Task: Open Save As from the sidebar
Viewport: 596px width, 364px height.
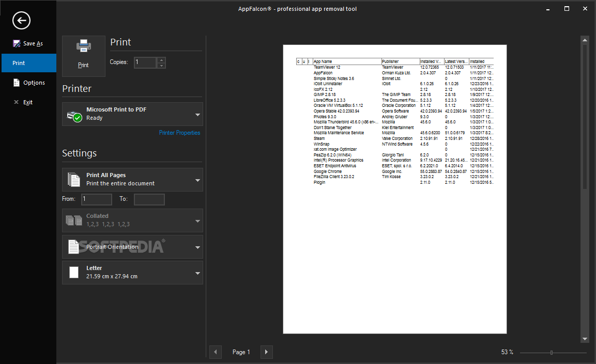Action: coord(28,44)
